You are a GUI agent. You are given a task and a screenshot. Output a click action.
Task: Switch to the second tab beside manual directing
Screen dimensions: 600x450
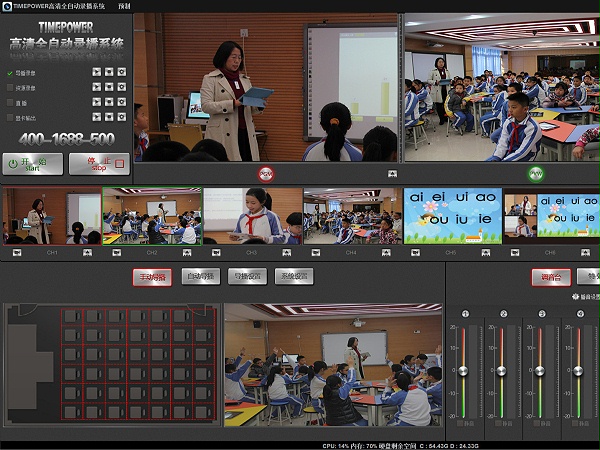[x=201, y=276]
